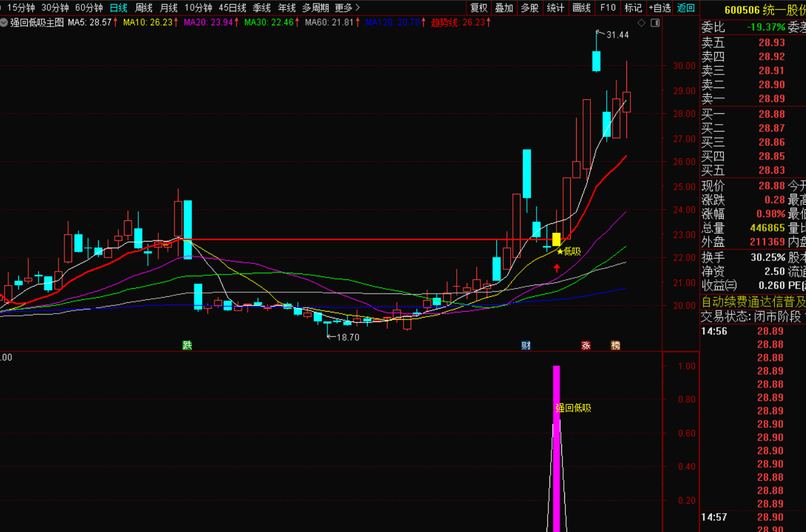The image size is (806, 532).
Task: Open the 强回低吸主图 indicator dropdown arrow
Action: click(x=4, y=23)
